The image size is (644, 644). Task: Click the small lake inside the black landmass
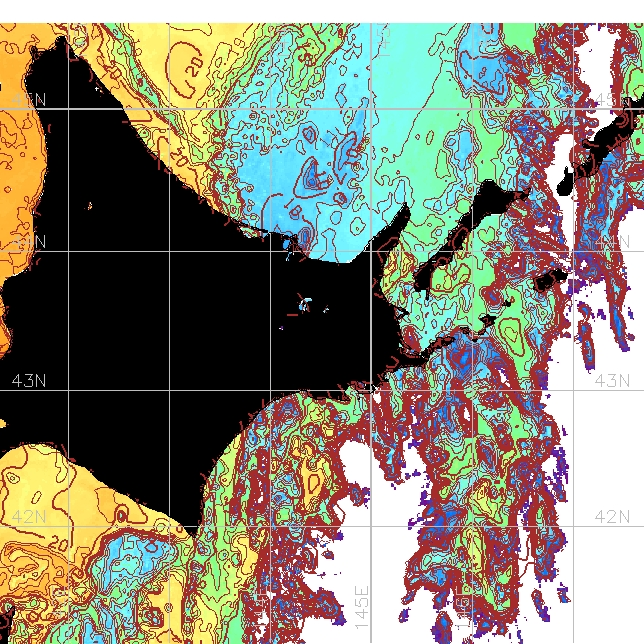[304, 305]
